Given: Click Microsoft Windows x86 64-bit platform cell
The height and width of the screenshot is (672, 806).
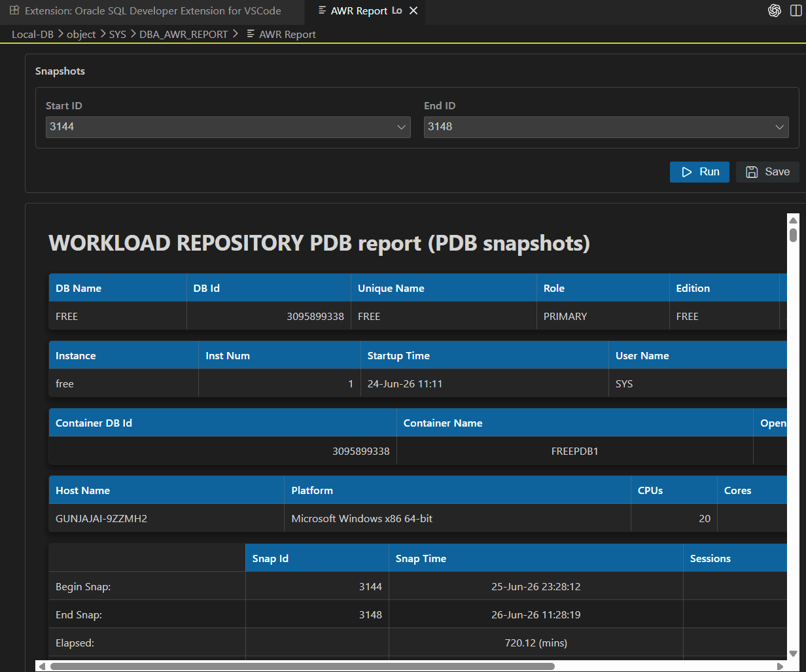Looking at the screenshot, I should click(x=458, y=518).
